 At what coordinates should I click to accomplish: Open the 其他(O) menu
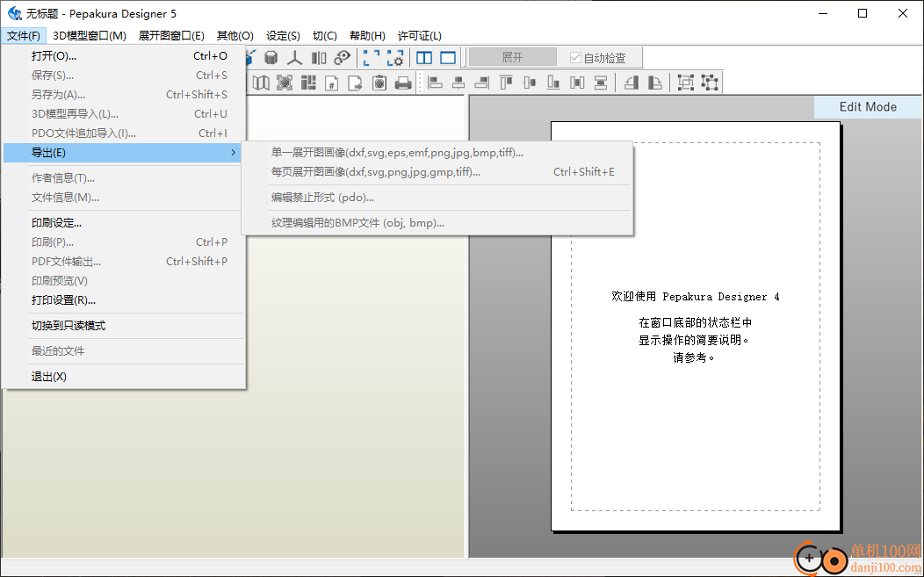[235, 35]
